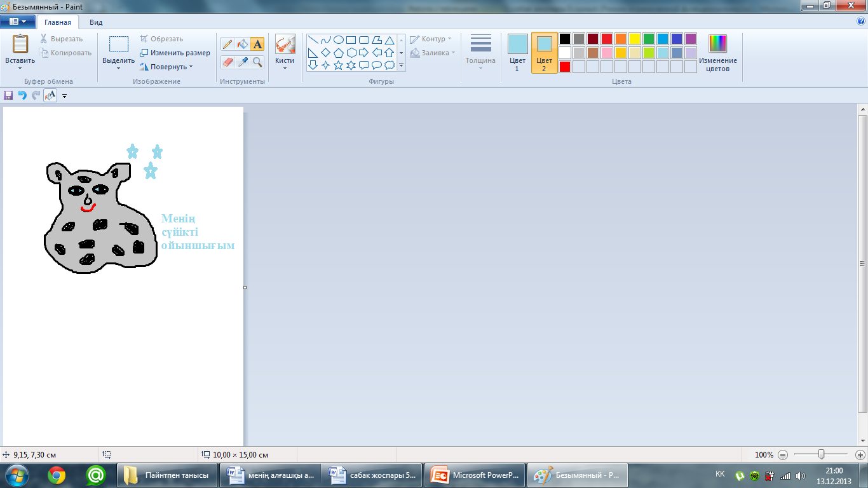Viewport: 868px width, 488px height.
Task: Choose the left arrow shape
Action: [377, 52]
